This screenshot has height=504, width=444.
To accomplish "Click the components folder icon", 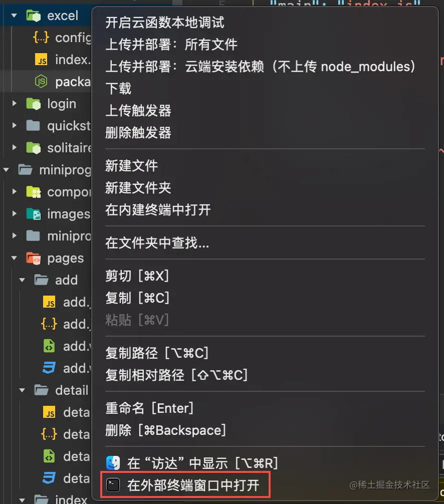I will 34,192.
